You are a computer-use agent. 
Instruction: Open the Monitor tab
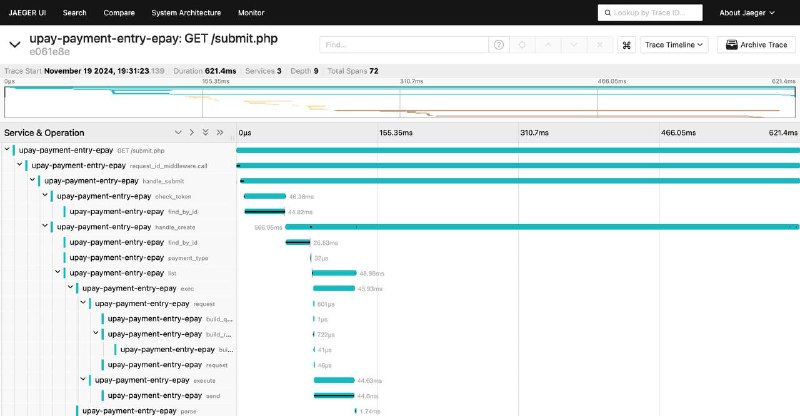click(251, 13)
